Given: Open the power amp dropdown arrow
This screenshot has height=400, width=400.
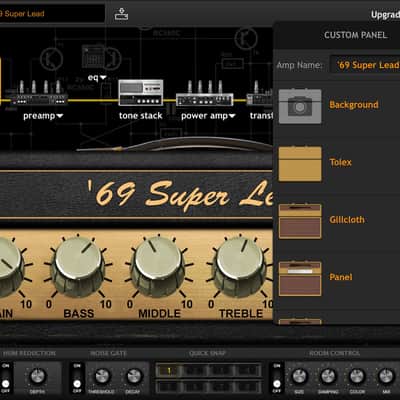Looking at the screenshot, I should pos(232,116).
